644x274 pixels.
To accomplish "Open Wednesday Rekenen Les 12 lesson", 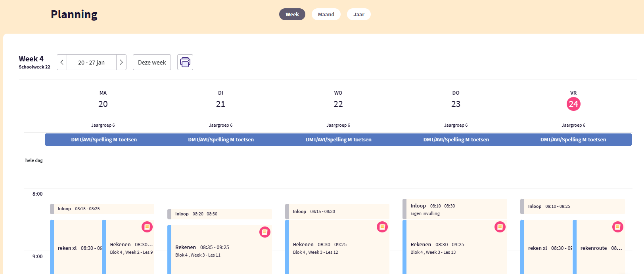I will point(337,248).
